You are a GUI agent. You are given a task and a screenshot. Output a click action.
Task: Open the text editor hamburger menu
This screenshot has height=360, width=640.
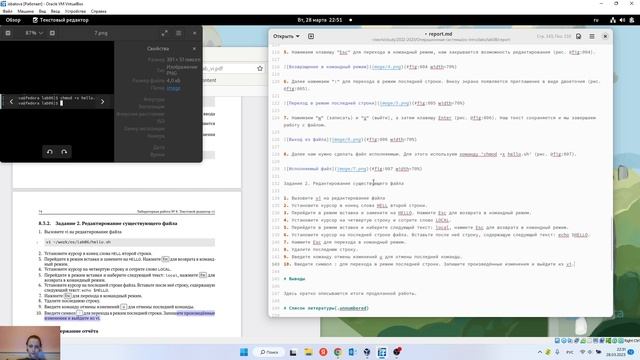[x=592, y=36]
